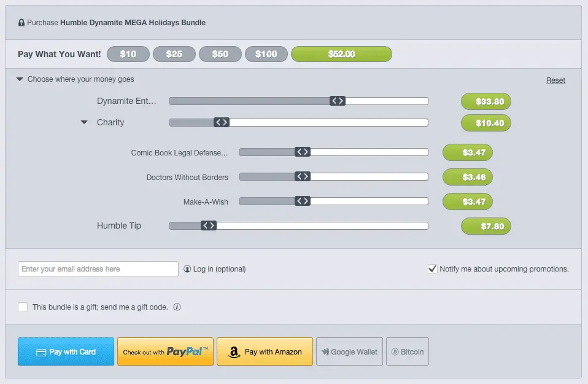
Task: Click the Dynamite Entertainment slider handle
Action: pyautogui.click(x=338, y=101)
